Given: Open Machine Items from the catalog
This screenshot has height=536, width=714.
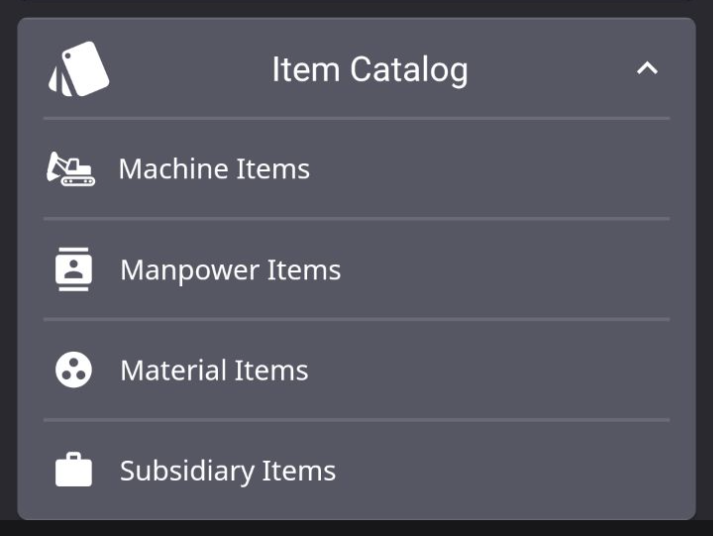Looking at the screenshot, I should [357, 169].
